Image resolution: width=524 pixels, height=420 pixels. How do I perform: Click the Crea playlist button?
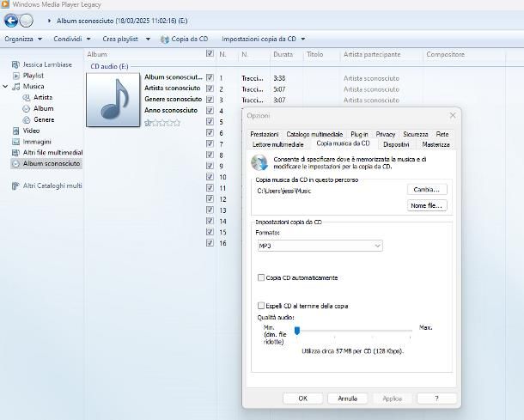pos(120,40)
